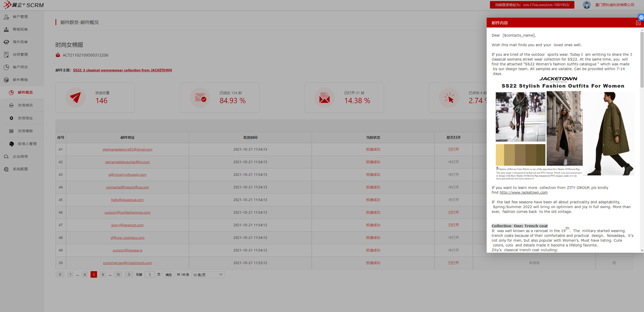Screen dimensions: 644x312
Task: Click the page number input field
Action: point(149,275)
